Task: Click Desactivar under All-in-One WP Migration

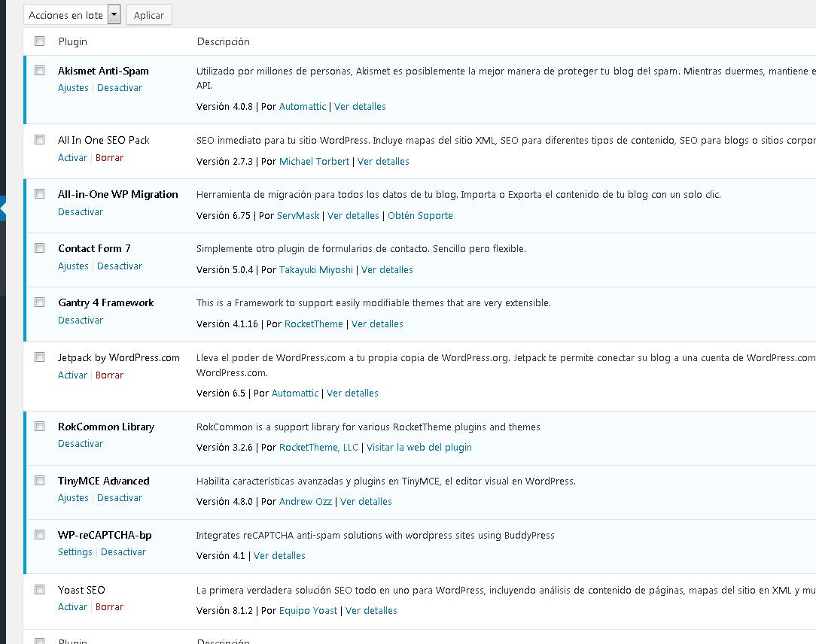Action: coord(80,211)
